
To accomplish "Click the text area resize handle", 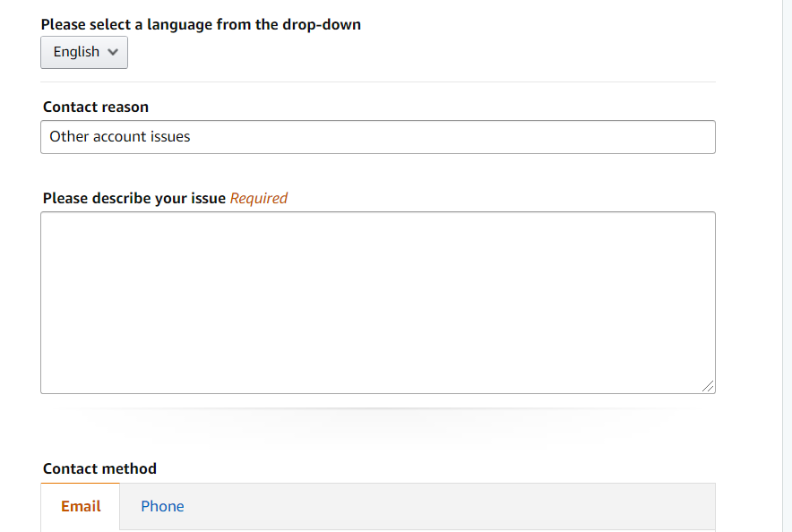I will tap(708, 386).
